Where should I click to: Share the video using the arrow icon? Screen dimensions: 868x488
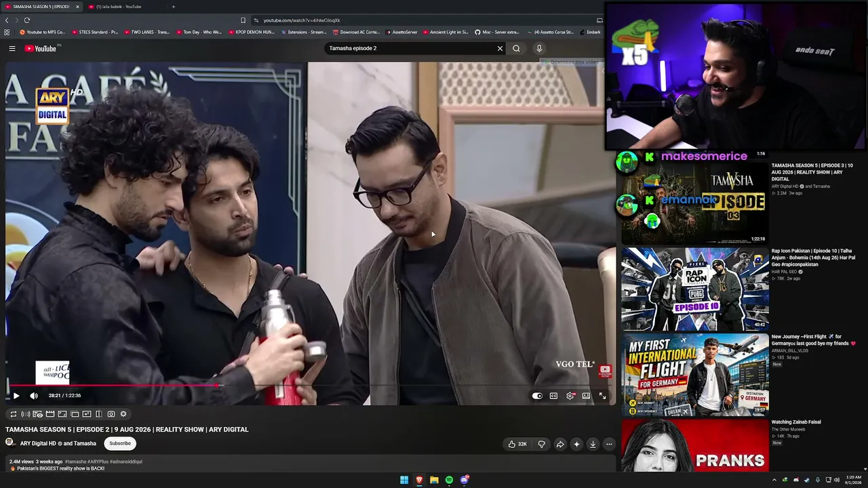pyautogui.click(x=560, y=444)
